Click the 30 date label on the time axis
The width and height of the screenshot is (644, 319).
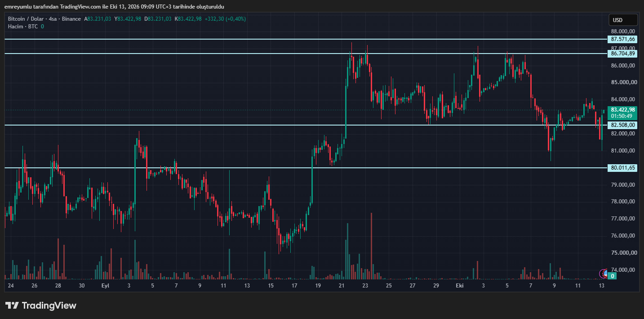[82, 286]
